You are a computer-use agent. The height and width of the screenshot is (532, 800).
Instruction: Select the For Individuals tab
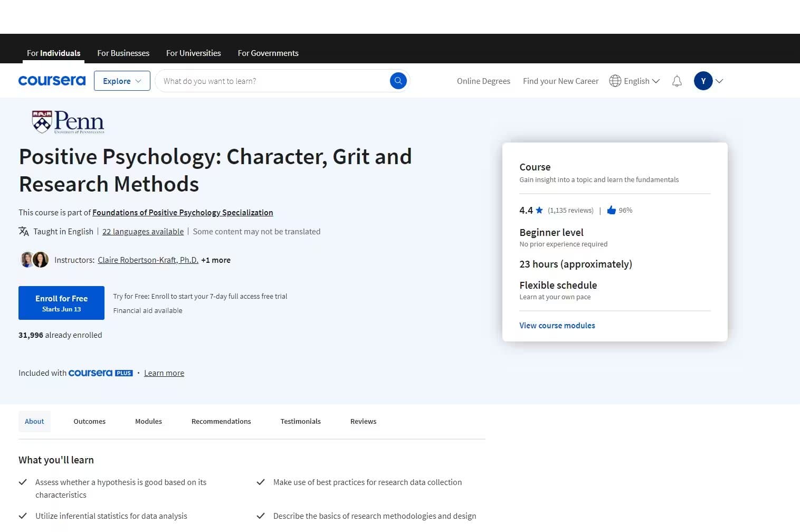click(53, 53)
